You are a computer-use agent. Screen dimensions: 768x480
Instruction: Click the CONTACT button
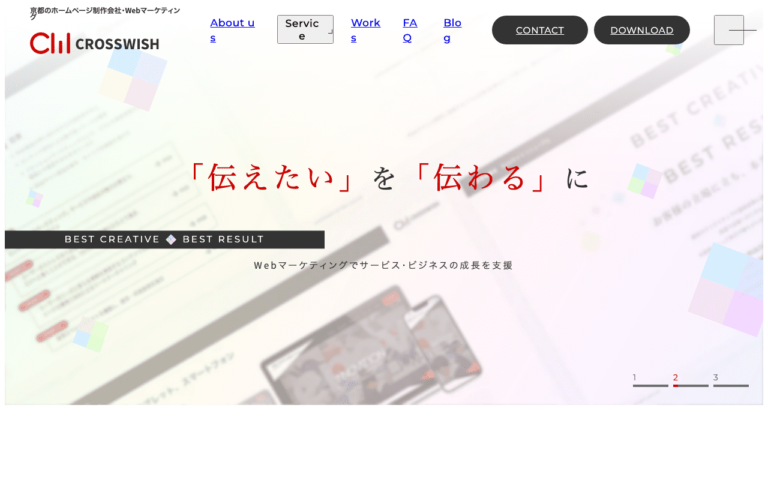point(540,30)
